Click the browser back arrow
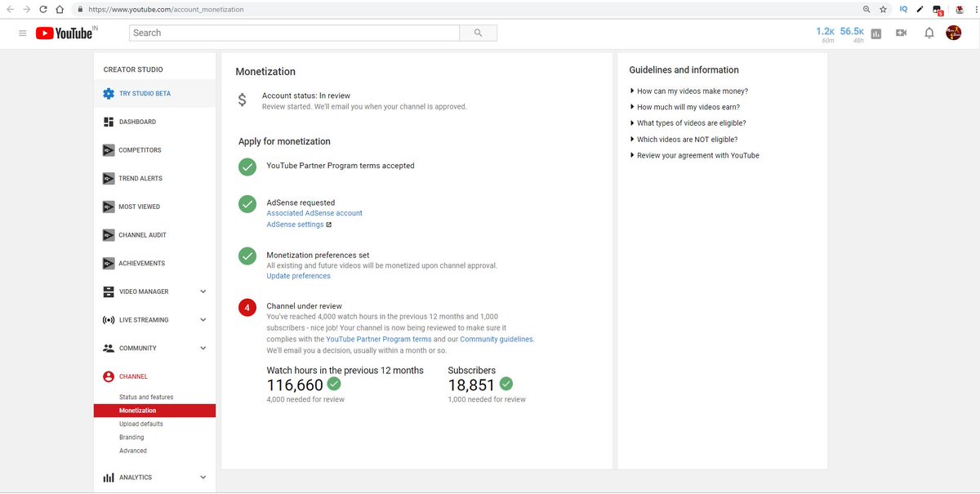The height and width of the screenshot is (494, 980). 10,10
